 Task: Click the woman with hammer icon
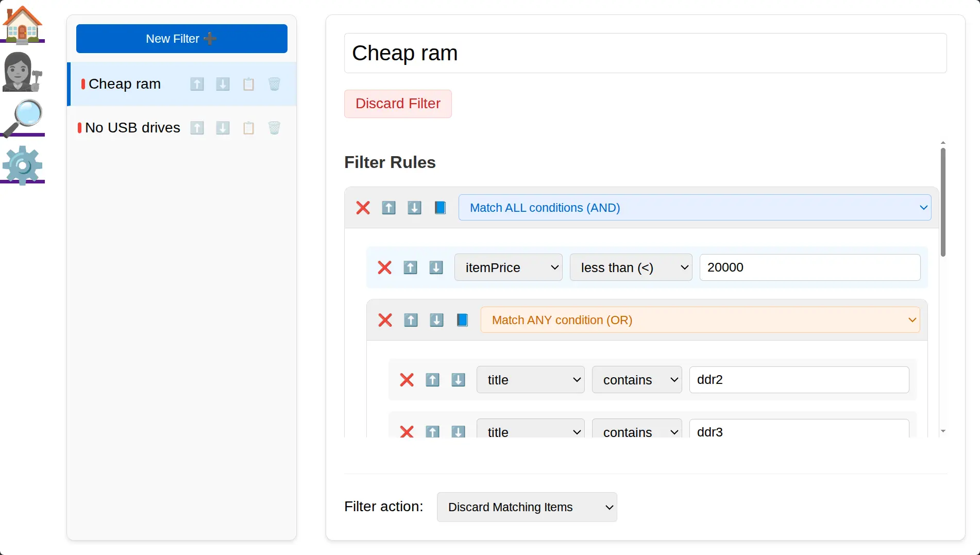(22, 72)
